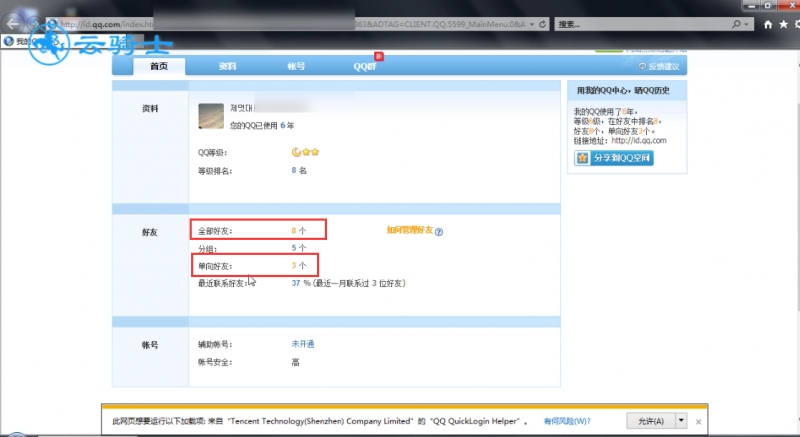Click 允许(A) in the add-on bar

point(651,421)
